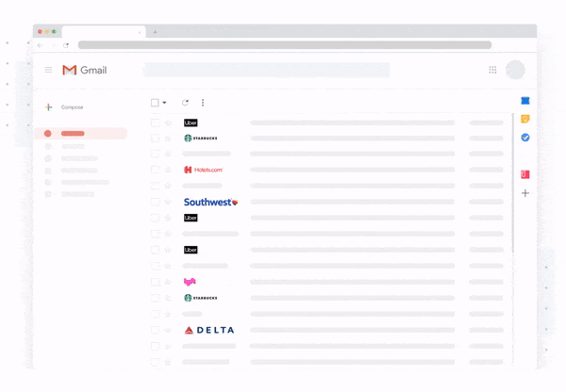
Task: Open the More three-dot menu
Action: tap(203, 103)
